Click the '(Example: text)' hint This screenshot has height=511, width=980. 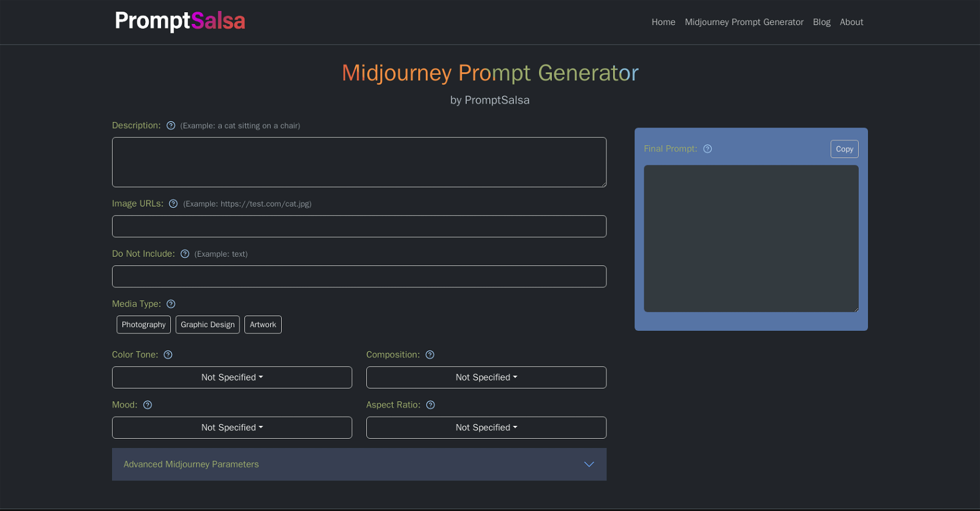pyautogui.click(x=221, y=254)
